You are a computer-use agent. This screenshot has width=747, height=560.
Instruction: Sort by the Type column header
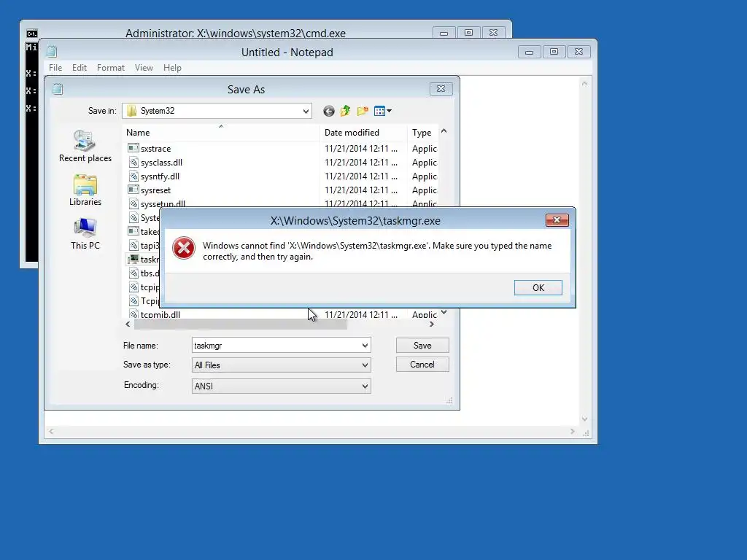pos(422,133)
